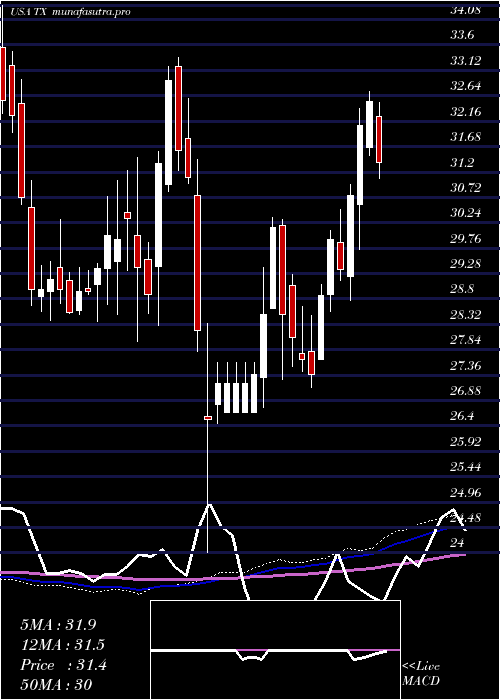Select the 30.24 price axis label

pos(465,213)
